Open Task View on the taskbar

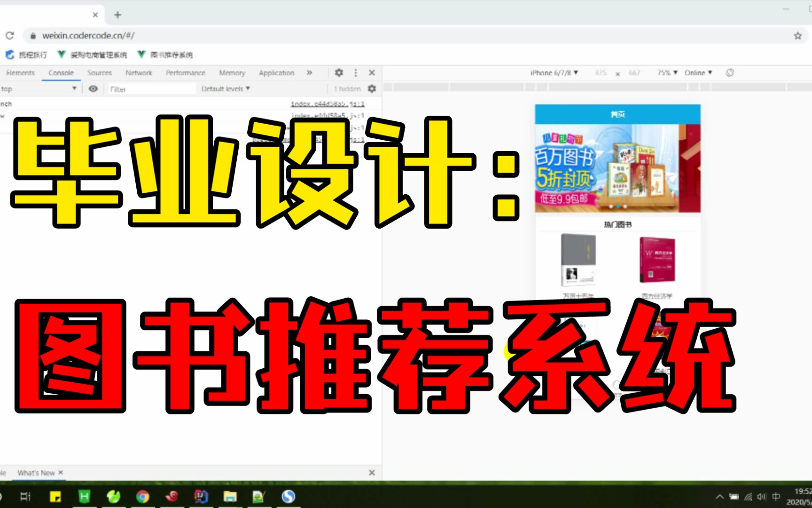25,496
